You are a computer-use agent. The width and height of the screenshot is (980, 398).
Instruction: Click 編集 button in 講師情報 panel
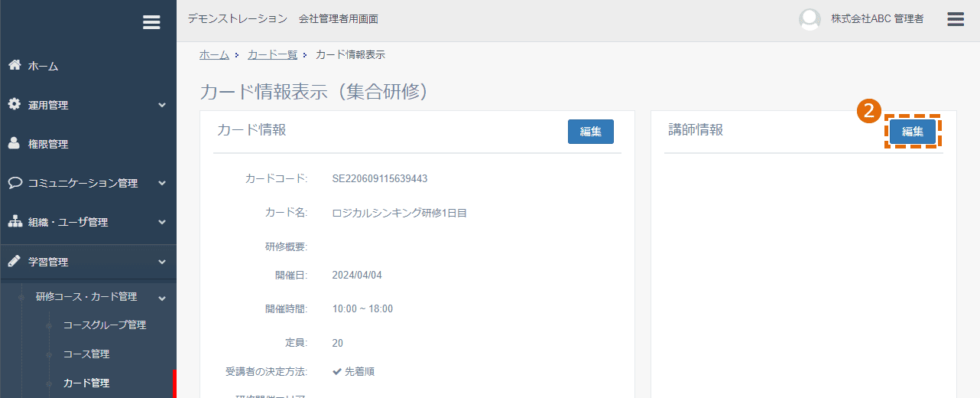913,132
